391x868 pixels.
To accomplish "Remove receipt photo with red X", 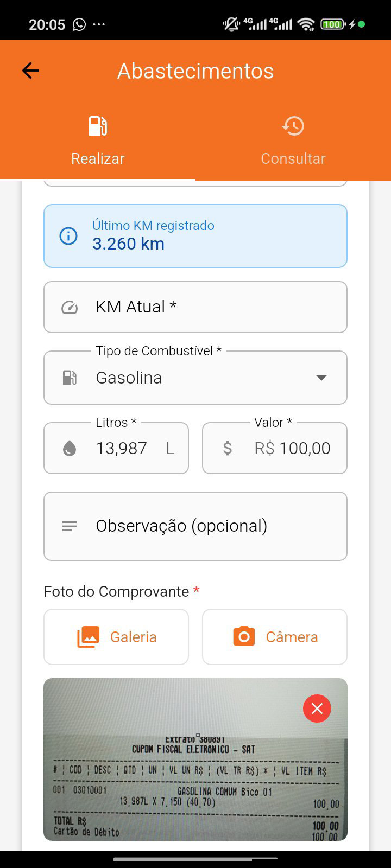I will 317,709.
